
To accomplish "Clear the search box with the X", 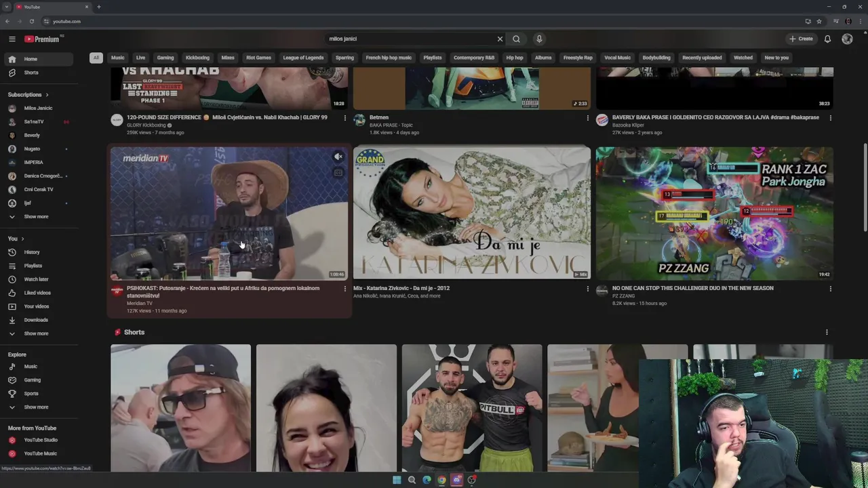I will [x=500, y=39].
